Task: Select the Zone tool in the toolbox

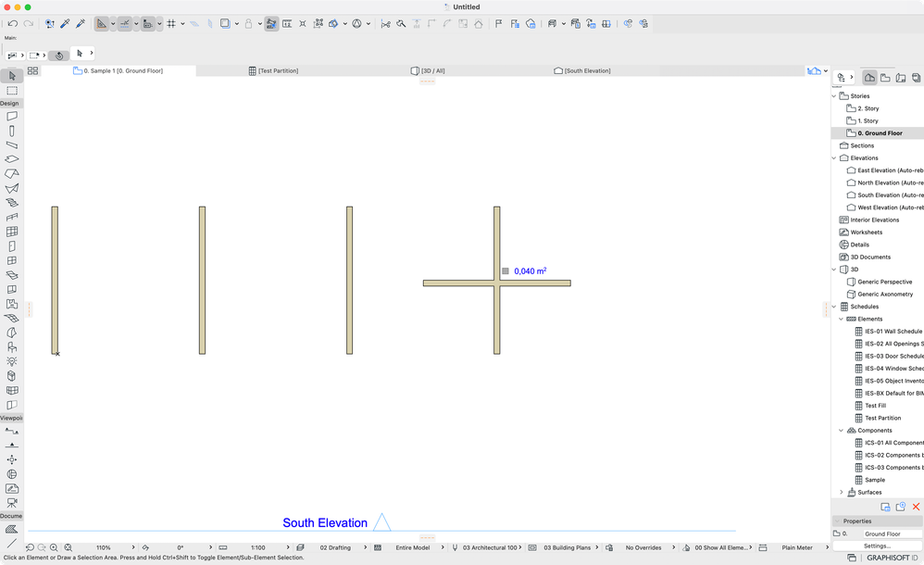Action: [12, 304]
